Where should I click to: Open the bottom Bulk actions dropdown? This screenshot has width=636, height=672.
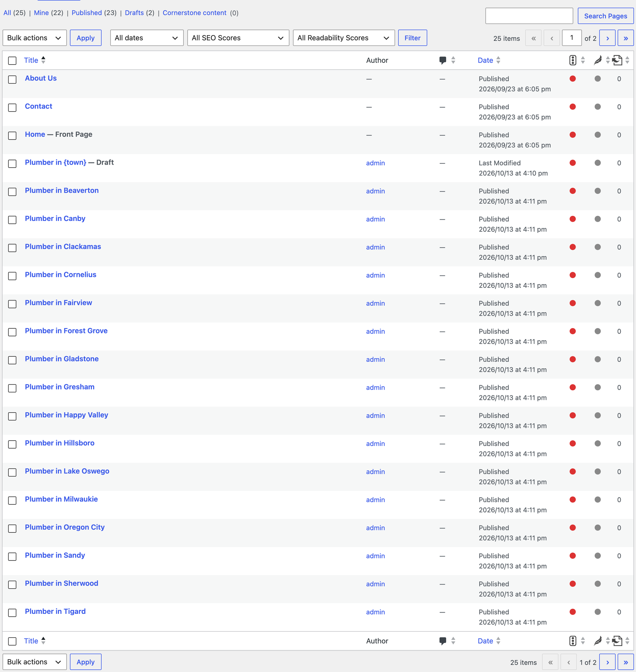pos(35,662)
